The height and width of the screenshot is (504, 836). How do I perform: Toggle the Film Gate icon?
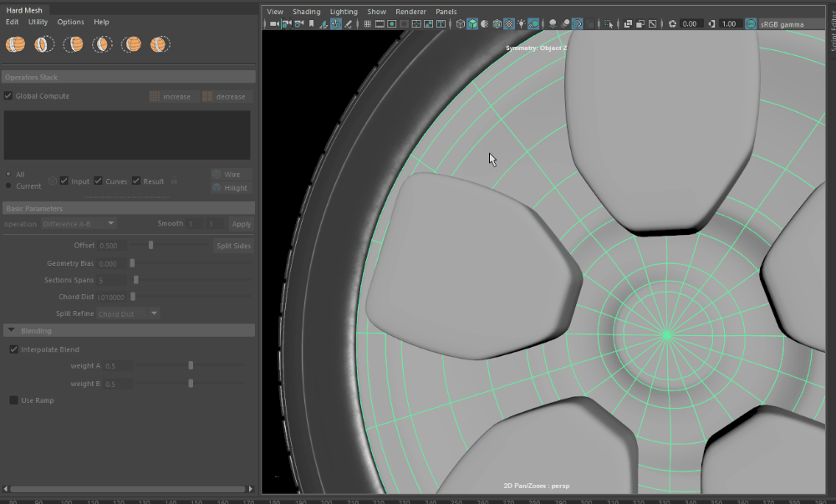coord(380,24)
